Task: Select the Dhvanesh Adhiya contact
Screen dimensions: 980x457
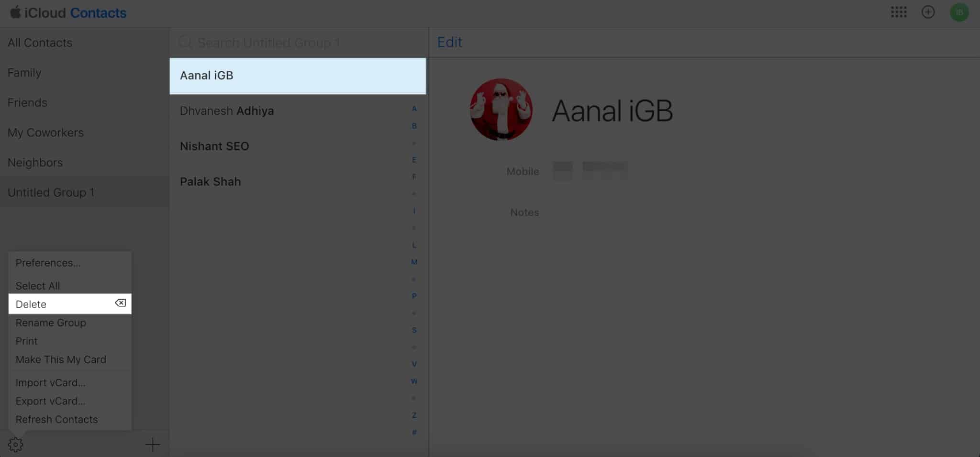Action: [x=227, y=111]
